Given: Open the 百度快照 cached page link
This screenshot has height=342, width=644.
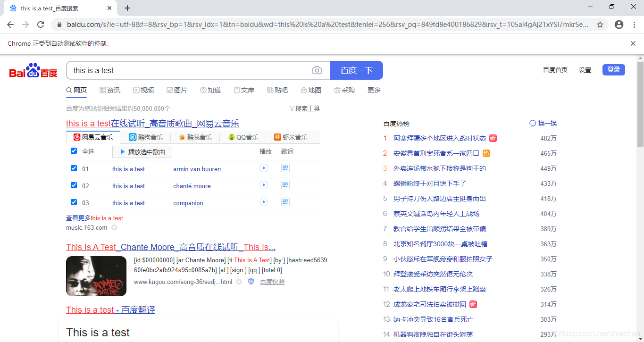Looking at the screenshot, I should (272, 282).
